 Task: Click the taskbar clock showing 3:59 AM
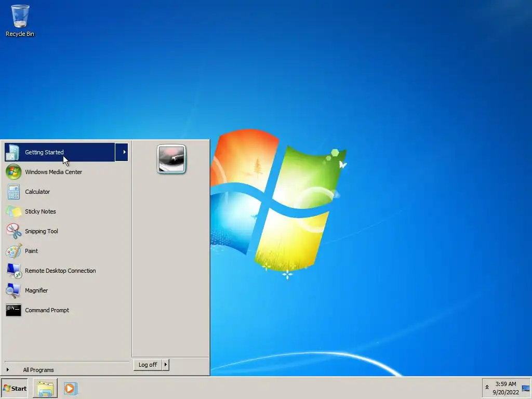click(506, 388)
